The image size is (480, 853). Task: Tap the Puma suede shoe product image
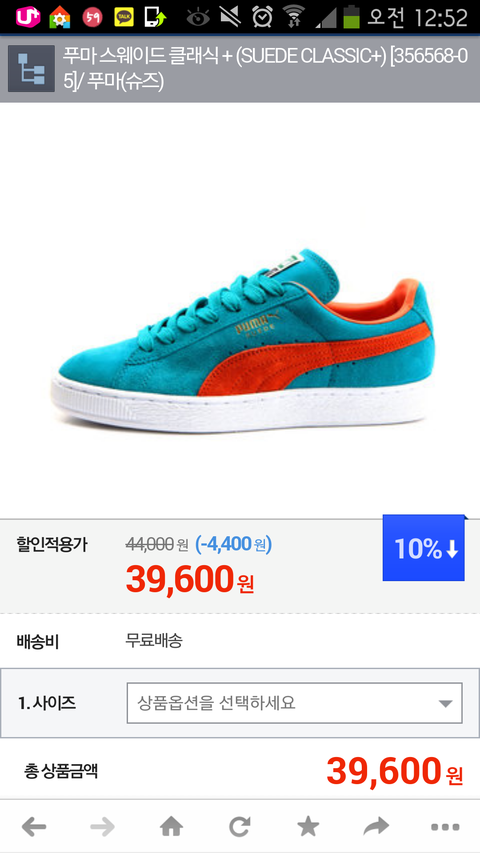243,340
